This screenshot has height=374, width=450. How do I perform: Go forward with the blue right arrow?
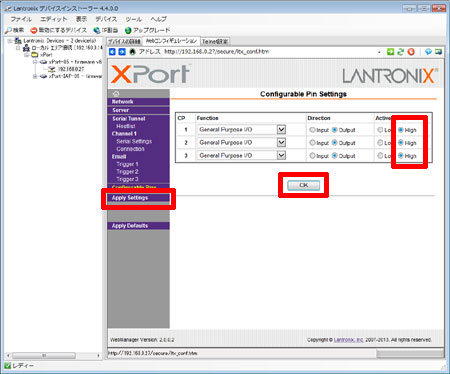tap(122, 52)
